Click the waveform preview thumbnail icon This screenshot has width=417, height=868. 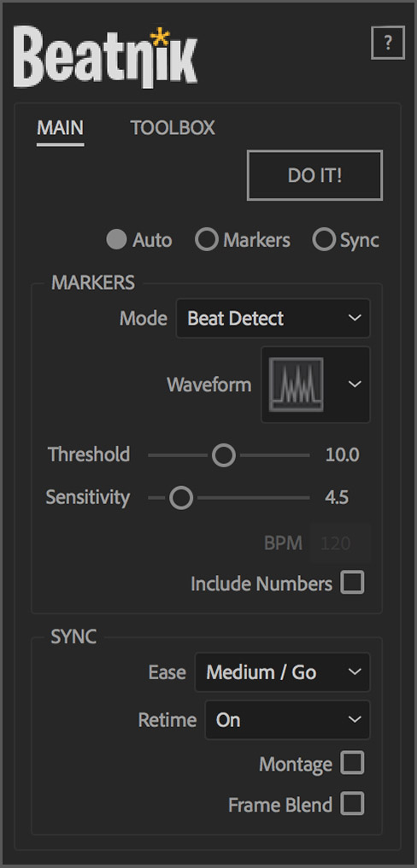pos(296,384)
